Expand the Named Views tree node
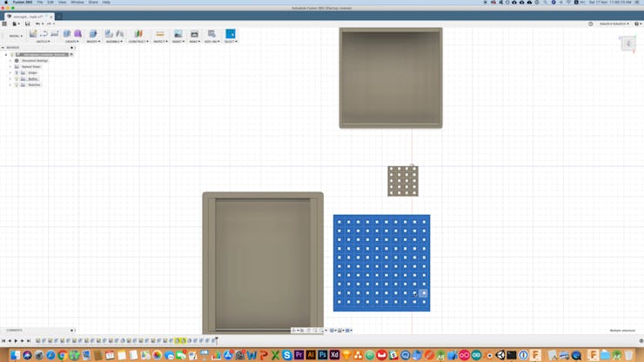Image resolution: width=644 pixels, height=362 pixels. (x=10, y=66)
